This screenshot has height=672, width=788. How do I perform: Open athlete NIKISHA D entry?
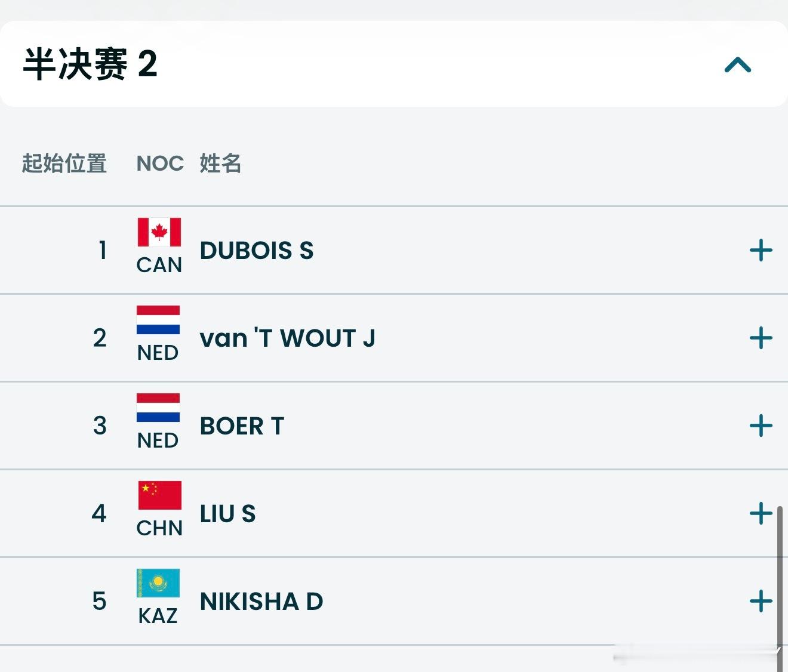pos(261,602)
